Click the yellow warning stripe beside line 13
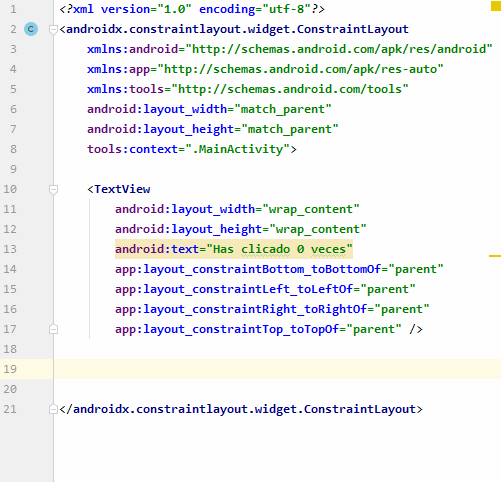Viewport: 501px width, 482px height. (x=495, y=256)
